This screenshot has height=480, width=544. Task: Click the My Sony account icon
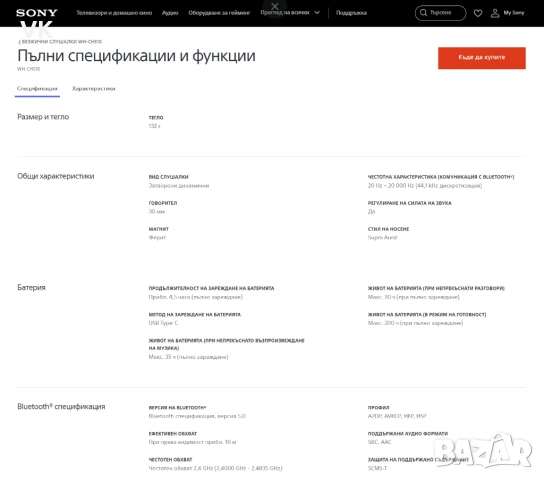tap(495, 13)
